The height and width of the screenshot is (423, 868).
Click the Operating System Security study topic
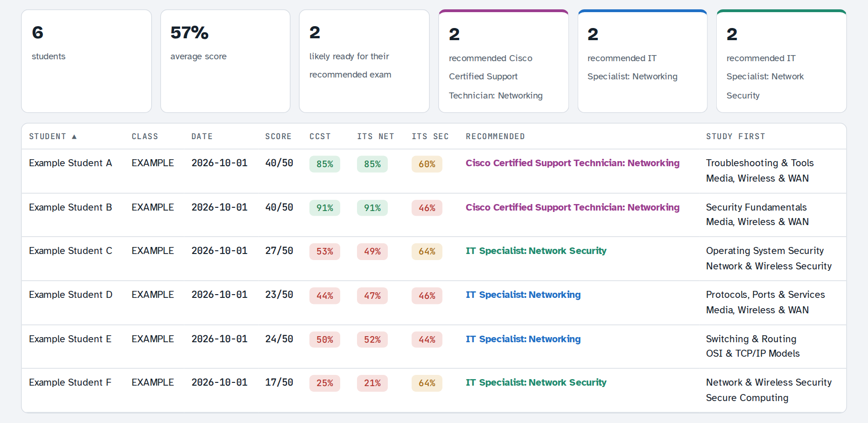(x=765, y=251)
